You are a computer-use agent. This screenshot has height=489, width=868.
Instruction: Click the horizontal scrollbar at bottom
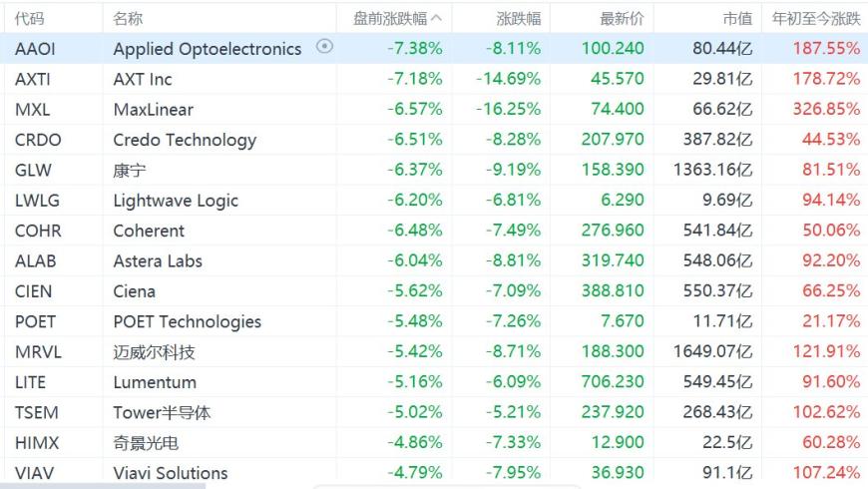(x=103, y=486)
